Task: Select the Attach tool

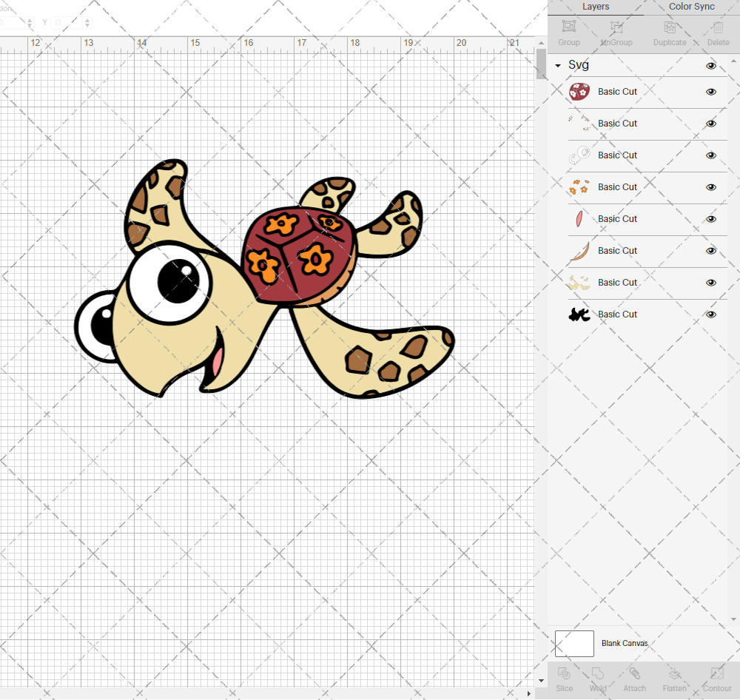Action: [634, 673]
